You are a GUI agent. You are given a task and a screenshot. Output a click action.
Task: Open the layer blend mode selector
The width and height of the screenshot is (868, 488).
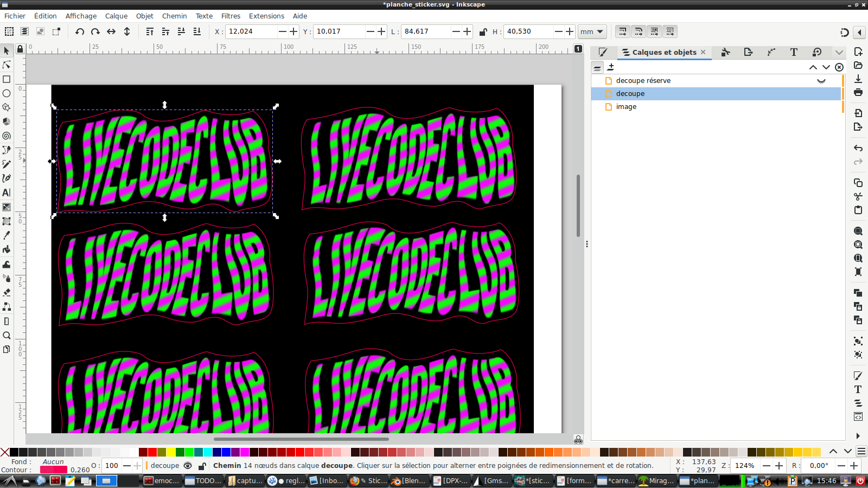point(598,67)
